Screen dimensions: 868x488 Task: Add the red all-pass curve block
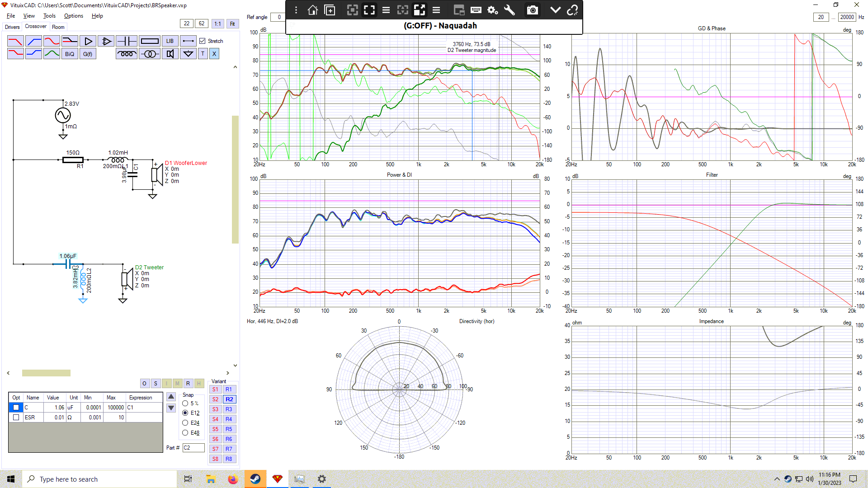52,41
